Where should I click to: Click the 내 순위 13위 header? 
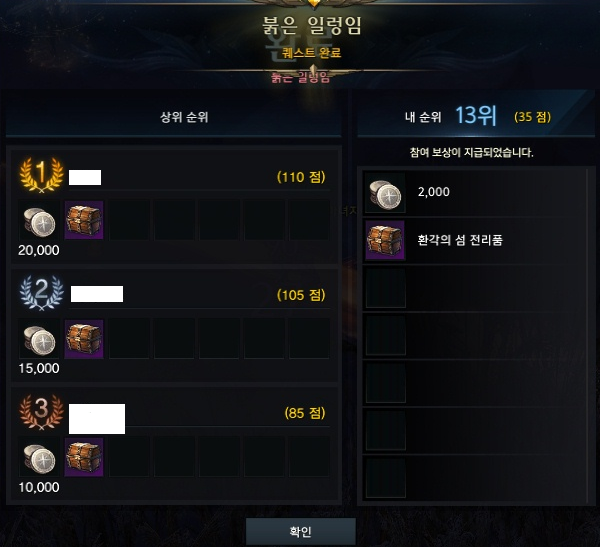click(451, 116)
